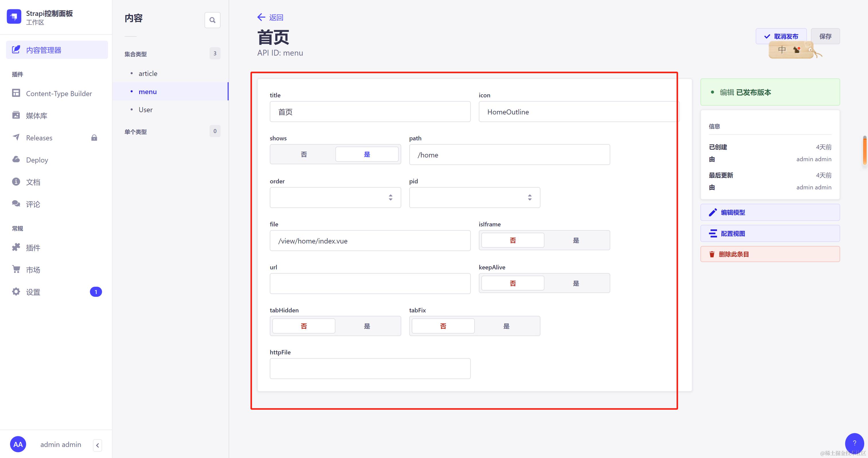Click the pid field stepper arrows
Viewport: 868px width, 458px height.
530,198
